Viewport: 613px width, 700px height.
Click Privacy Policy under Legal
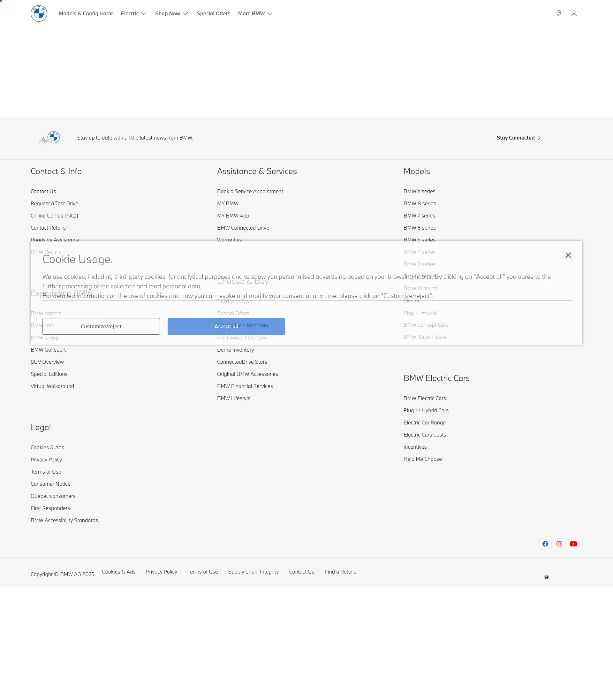(46, 460)
